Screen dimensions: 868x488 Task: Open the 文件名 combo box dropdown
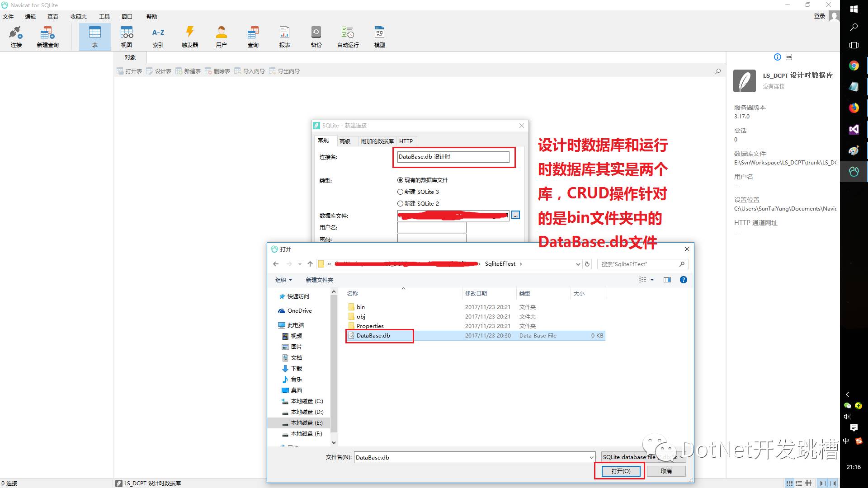pyautogui.click(x=591, y=457)
